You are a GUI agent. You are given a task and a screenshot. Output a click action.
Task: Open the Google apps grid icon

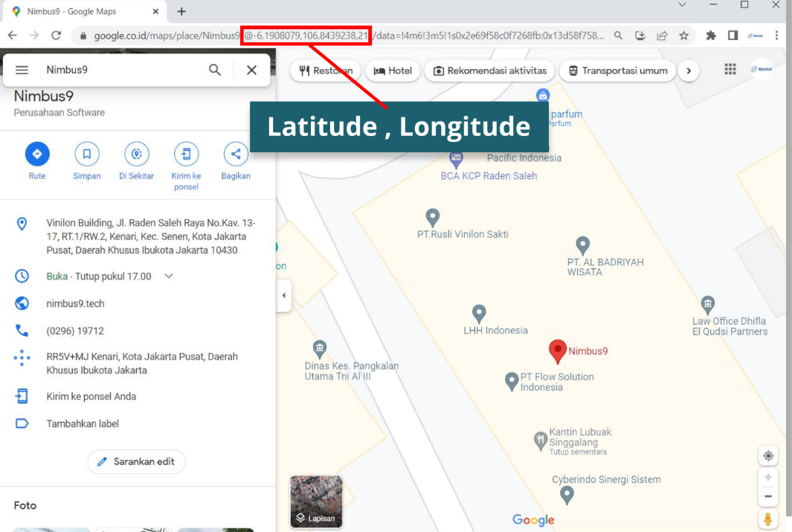(x=730, y=69)
